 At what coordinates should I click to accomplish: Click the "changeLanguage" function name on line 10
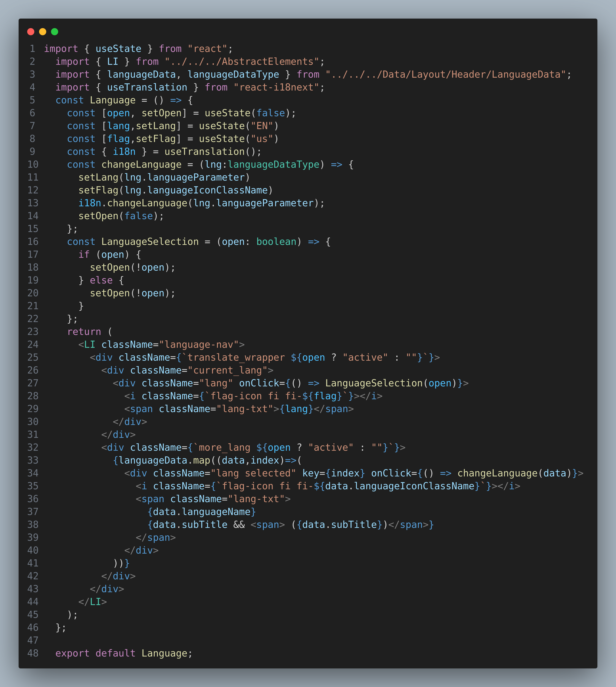(141, 164)
